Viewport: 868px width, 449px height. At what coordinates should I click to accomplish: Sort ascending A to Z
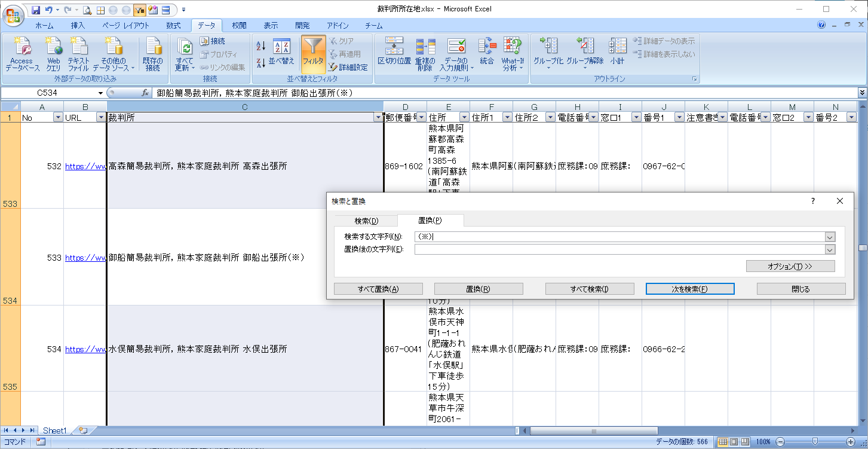tap(261, 45)
